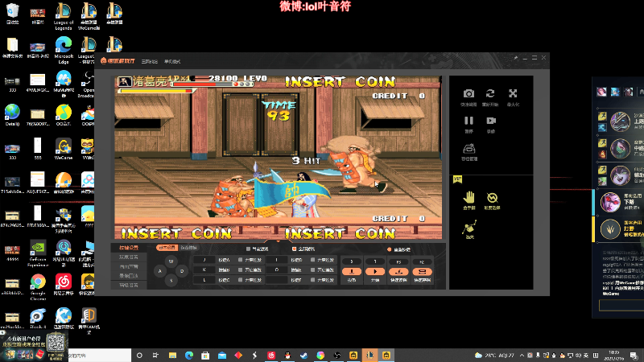The height and width of the screenshot is (362, 644).
Task: Click the O key binding field
Action: [x=276, y=269]
